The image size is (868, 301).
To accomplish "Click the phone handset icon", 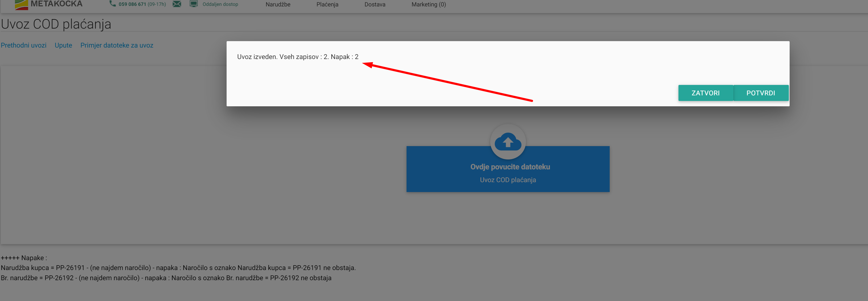I will [112, 4].
